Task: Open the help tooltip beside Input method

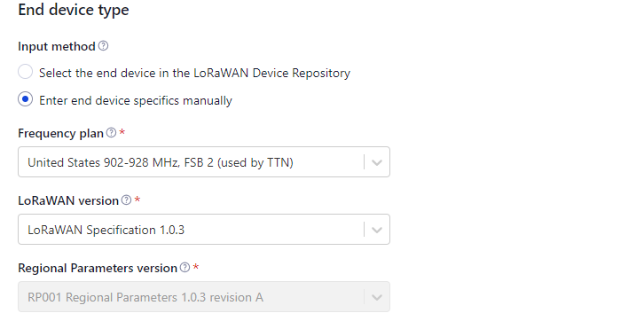Action: pyautogui.click(x=104, y=46)
